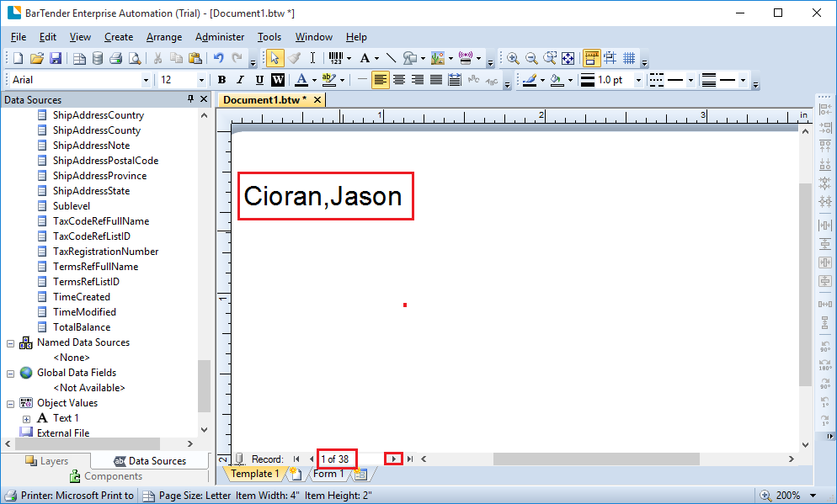Open the font size 12 dropdown

[201, 80]
